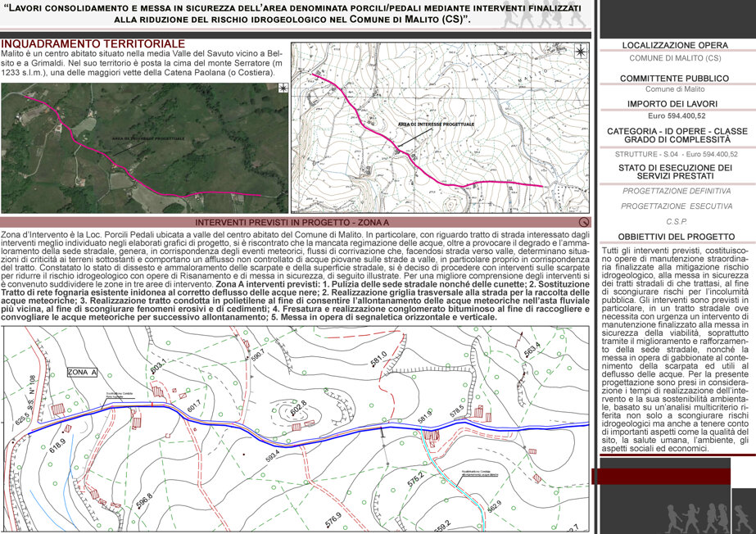Click the round icon on the Interventi Previsti bar
The height and width of the screenshot is (534, 756).
tap(584, 222)
